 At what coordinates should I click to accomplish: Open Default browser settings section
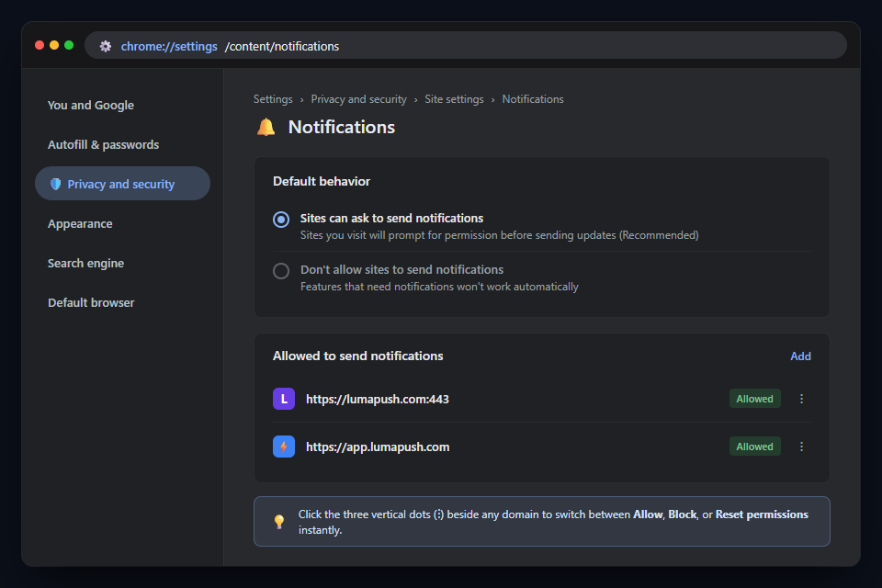pyautogui.click(x=91, y=302)
